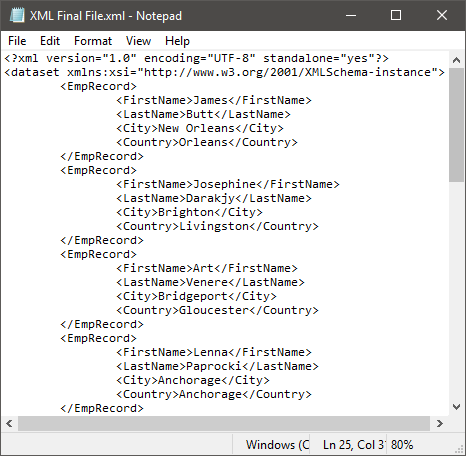Click the Ln 25, Col status entry

coord(353,445)
